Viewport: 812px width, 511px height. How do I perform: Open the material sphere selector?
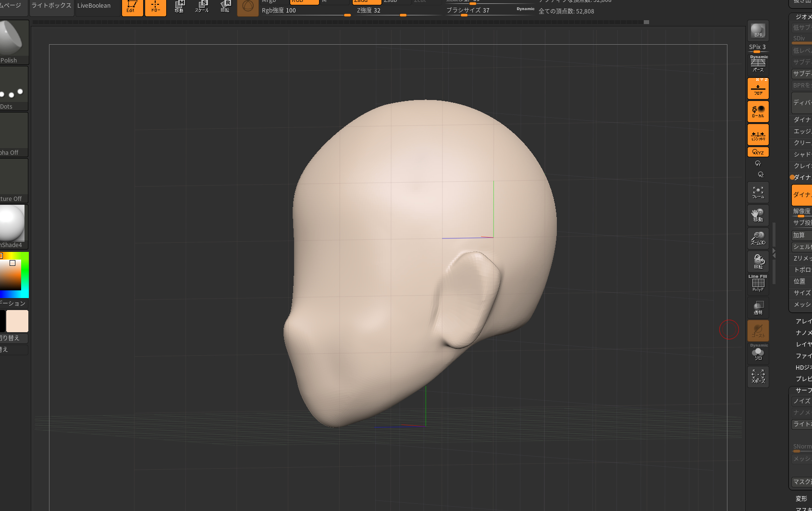pyautogui.click(x=13, y=227)
